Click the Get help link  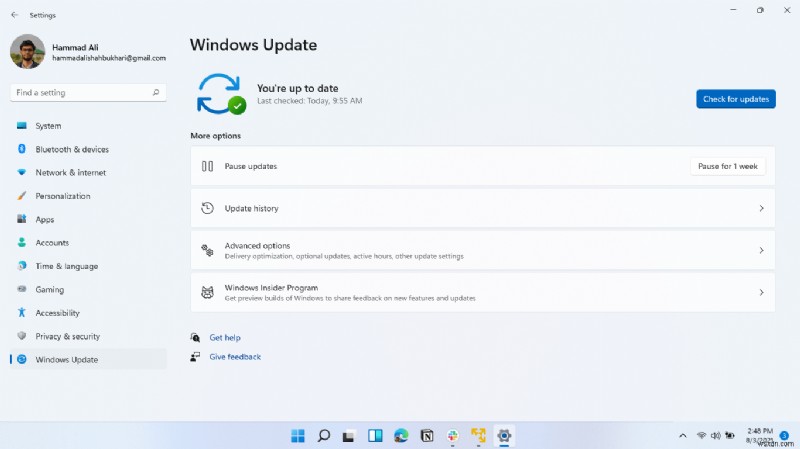click(225, 337)
